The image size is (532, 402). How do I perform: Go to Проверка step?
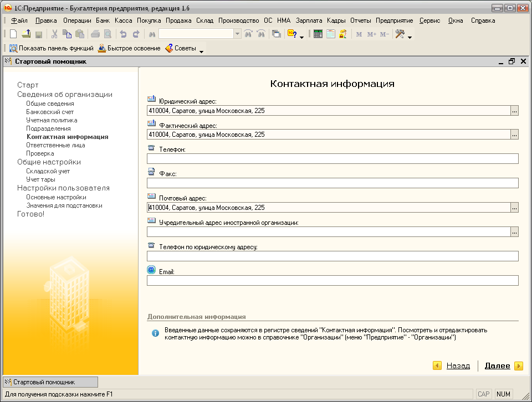tap(40, 153)
